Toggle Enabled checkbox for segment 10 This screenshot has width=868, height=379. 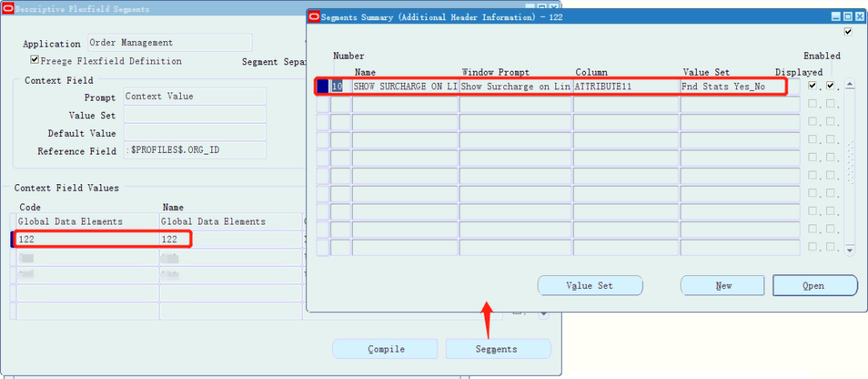[x=830, y=85]
